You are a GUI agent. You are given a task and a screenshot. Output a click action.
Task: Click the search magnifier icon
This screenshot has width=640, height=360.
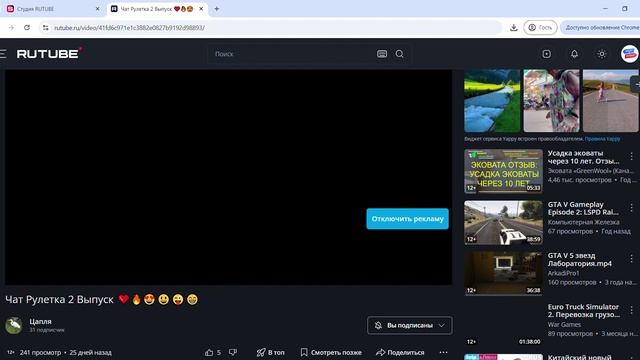[x=400, y=54]
